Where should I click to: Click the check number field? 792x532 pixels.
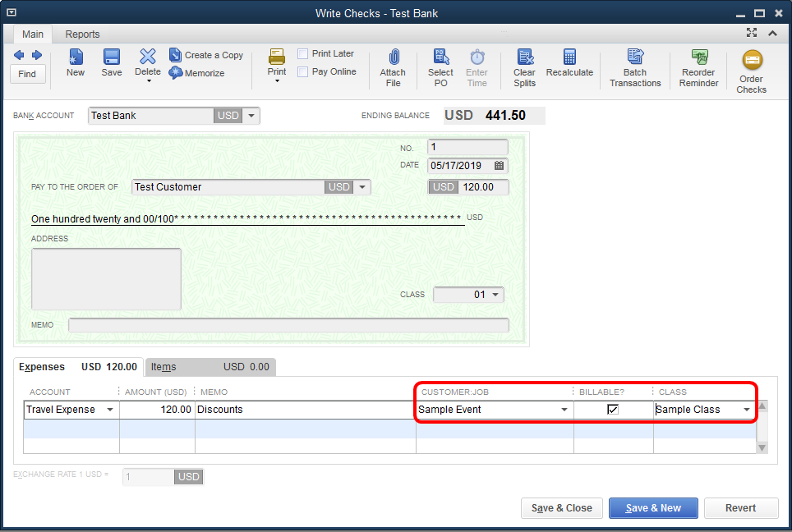(x=467, y=147)
